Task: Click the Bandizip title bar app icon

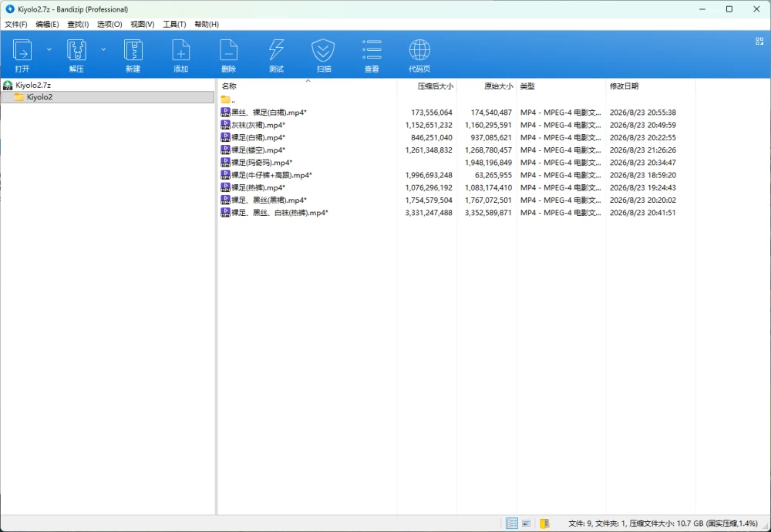Action: click(10, 8)
